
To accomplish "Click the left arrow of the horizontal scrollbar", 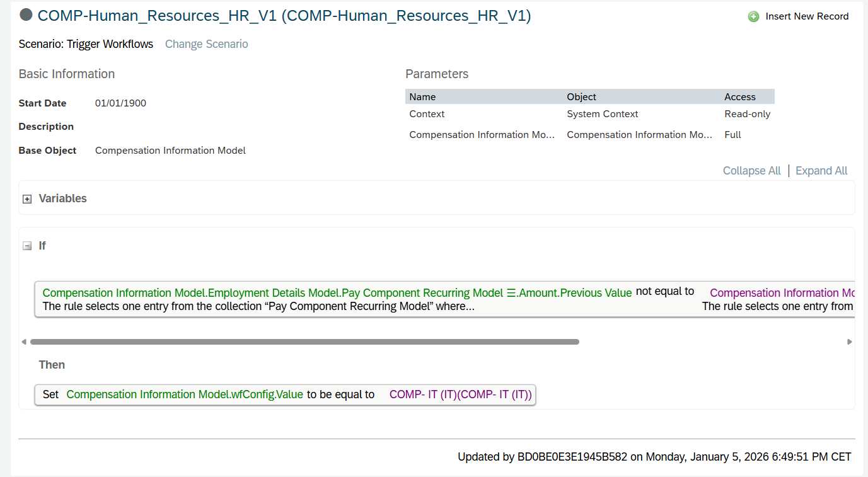I will point(24,342).
